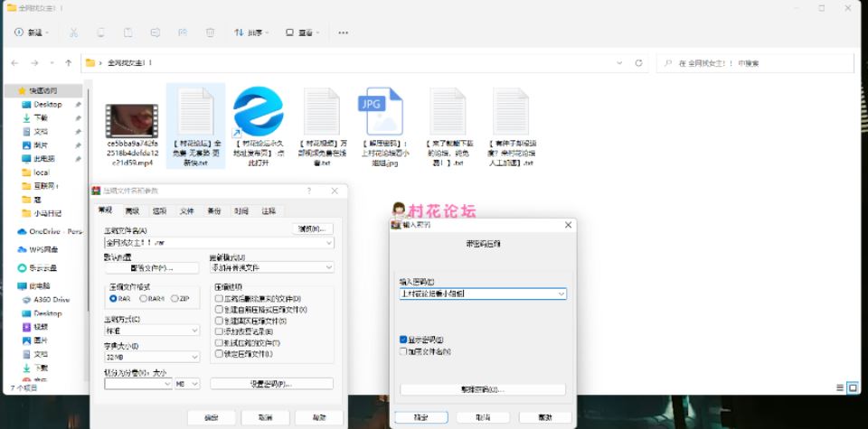Switch to the 时间 Time tab
This screenshot has width=868, height=429.
241,211
